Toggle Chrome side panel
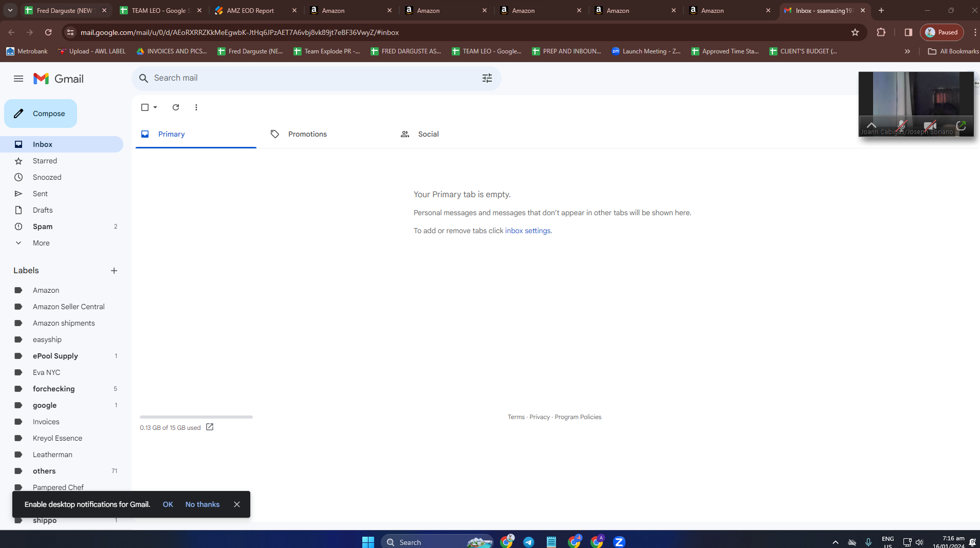The height and width of the screenshot is (548, 980). tap(909, 32)
